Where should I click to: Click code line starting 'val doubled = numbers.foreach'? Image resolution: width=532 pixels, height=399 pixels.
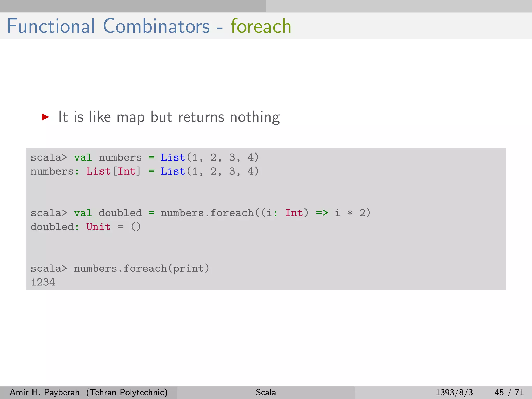[222, 213]
